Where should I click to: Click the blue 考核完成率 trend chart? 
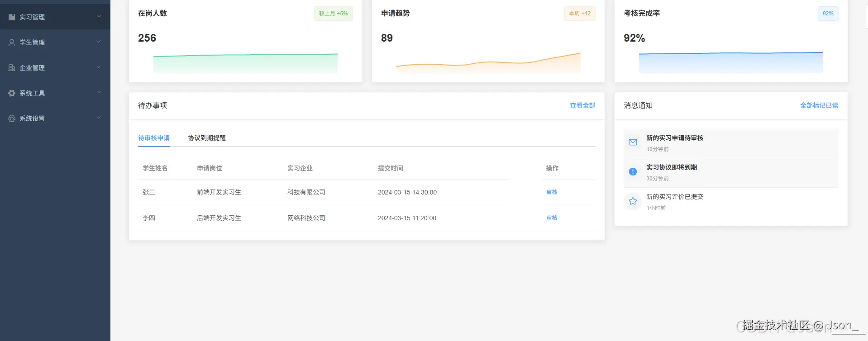[x=731, y=62]
